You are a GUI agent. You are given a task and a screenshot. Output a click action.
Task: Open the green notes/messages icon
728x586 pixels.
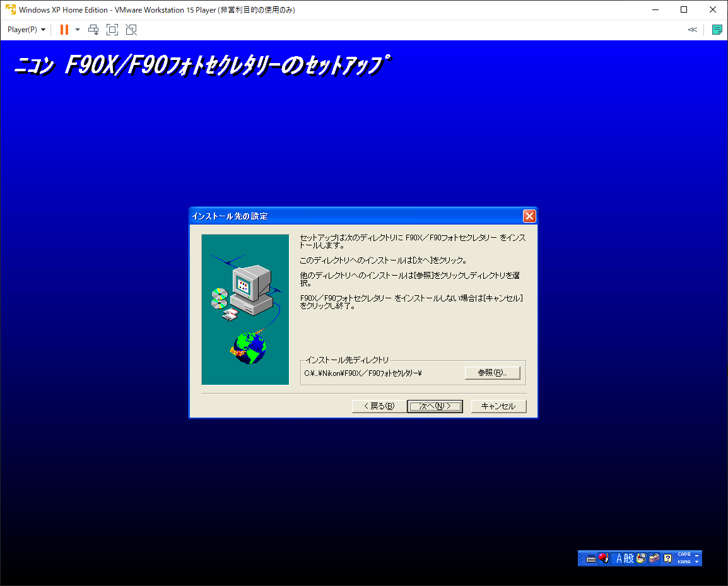(717, 30)
